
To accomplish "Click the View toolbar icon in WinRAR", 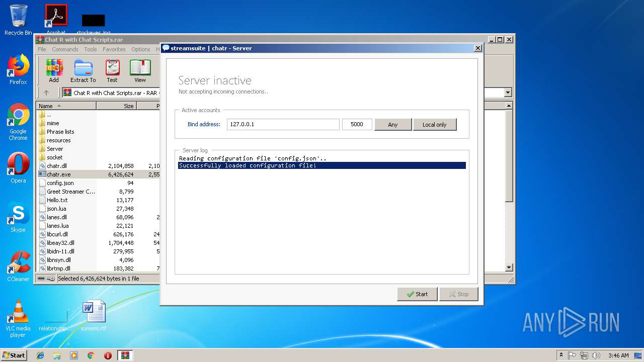I will [x=140, y=71].
